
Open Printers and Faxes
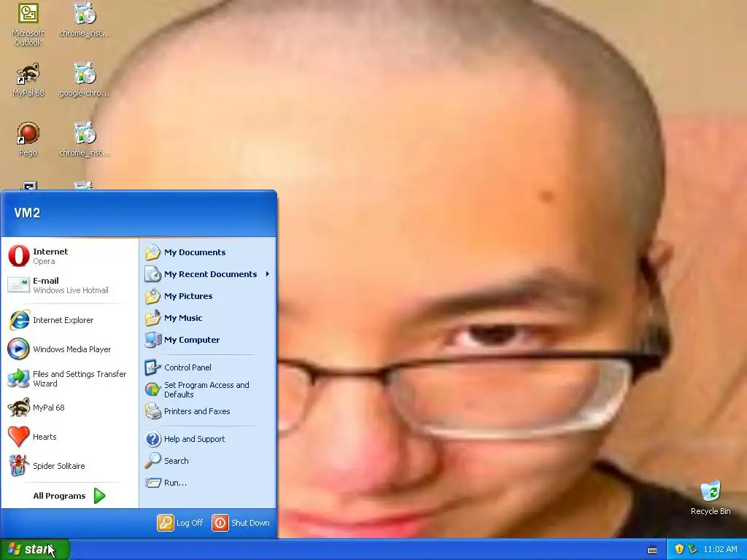click(208, 411)
